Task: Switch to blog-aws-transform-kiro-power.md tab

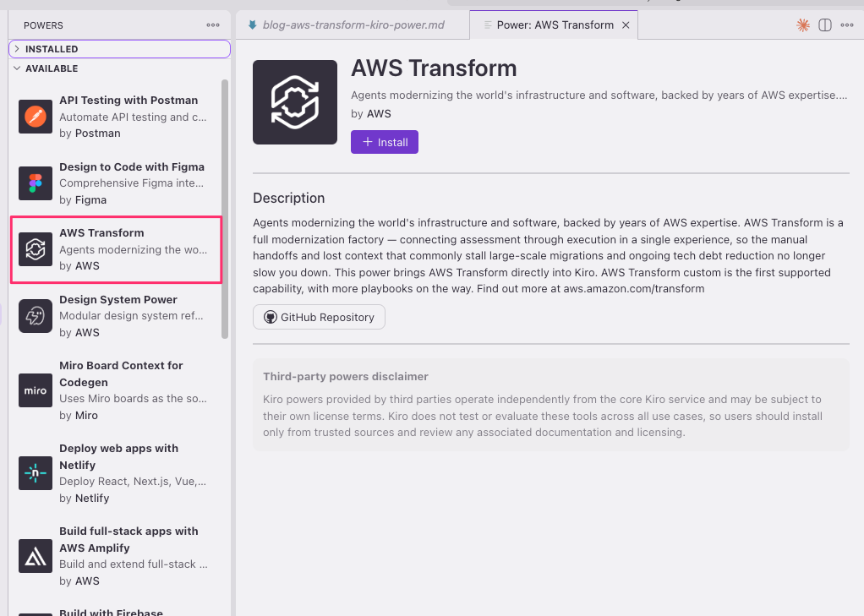Action: point(353,25)
